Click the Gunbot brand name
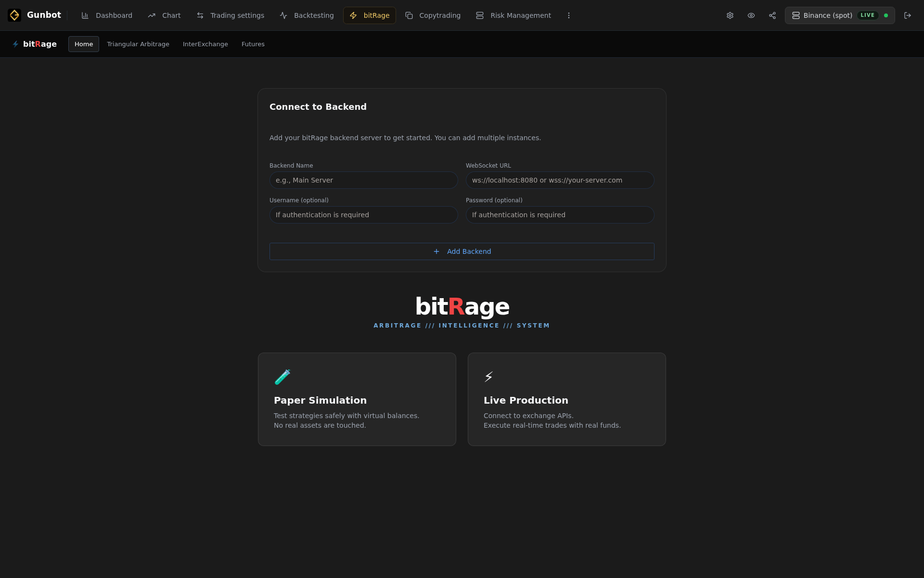The height and width of the screenshot is (578, 924). tap(44, 15)
